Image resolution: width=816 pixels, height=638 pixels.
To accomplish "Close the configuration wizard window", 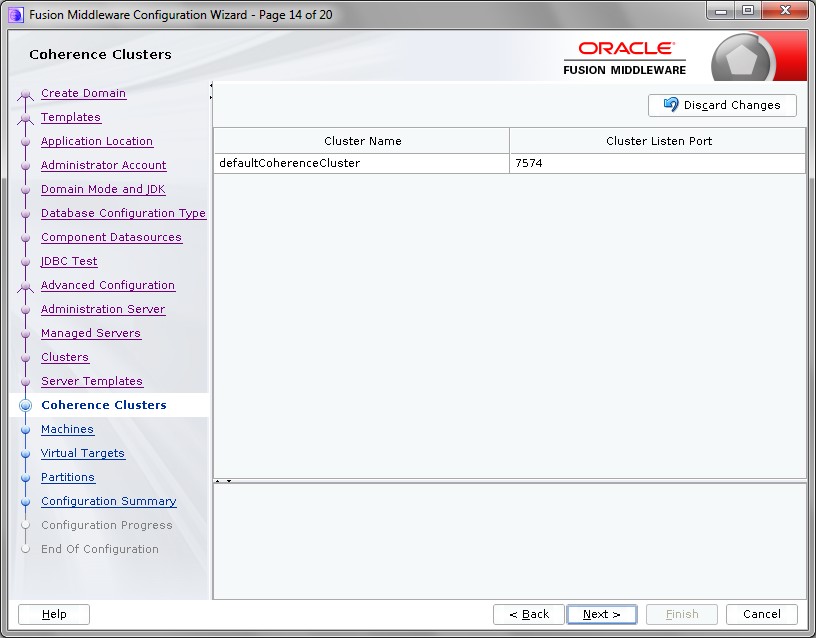I will (x=785, y=10).
